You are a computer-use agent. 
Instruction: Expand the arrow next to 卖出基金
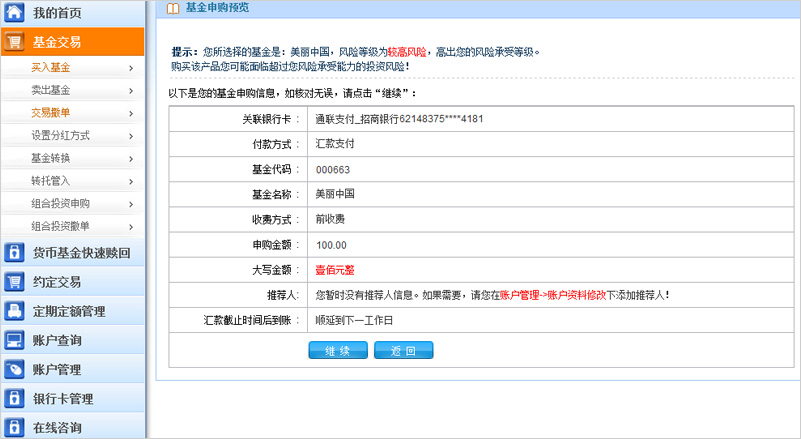[131, 90]
